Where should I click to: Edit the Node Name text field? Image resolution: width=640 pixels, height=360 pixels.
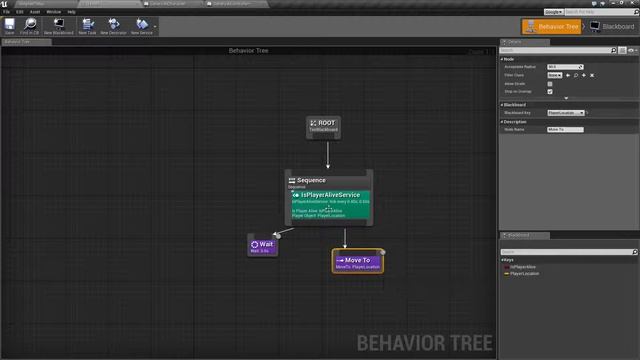pos(565,129)
